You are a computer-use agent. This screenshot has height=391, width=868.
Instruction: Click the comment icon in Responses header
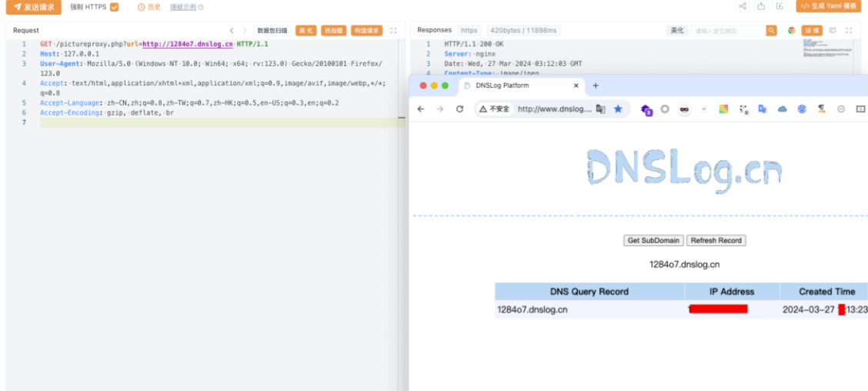833,31
